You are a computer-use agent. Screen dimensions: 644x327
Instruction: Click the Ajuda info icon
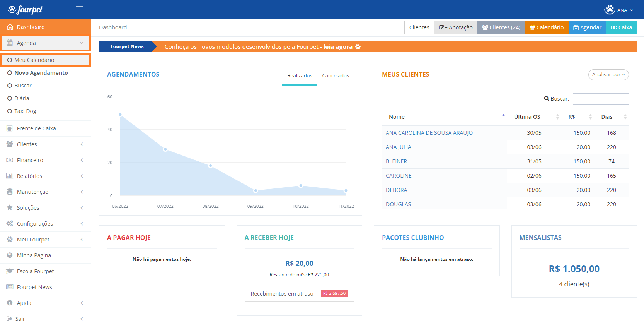(10, 303)
